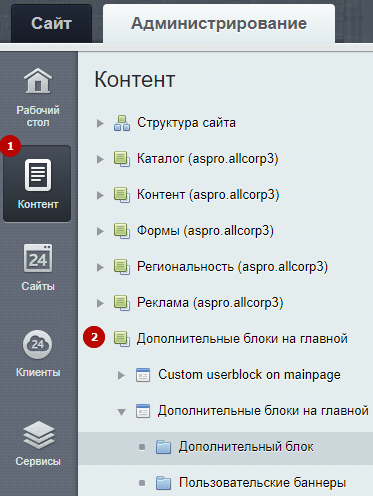Open Сервисы layers icon
The height and width of the screenshot is (496, 373).
[38, 435]
